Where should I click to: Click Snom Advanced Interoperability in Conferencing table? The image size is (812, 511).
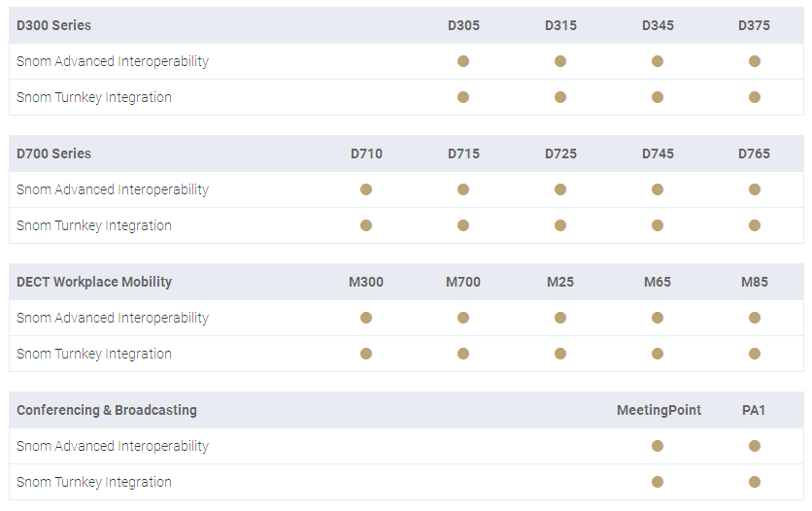point(113,447)
